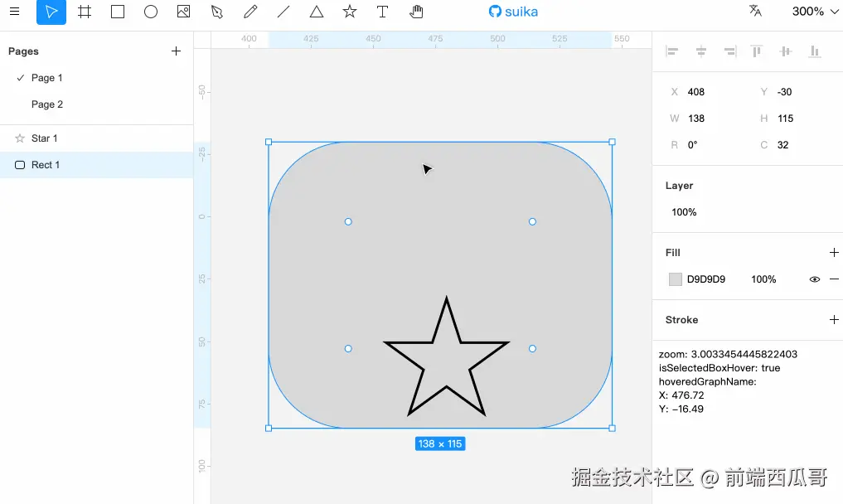Image resolution: width=843 pixels, height=504 pixels.
Task: Select the Star tool in toolbar
Action: pos(350,12)
